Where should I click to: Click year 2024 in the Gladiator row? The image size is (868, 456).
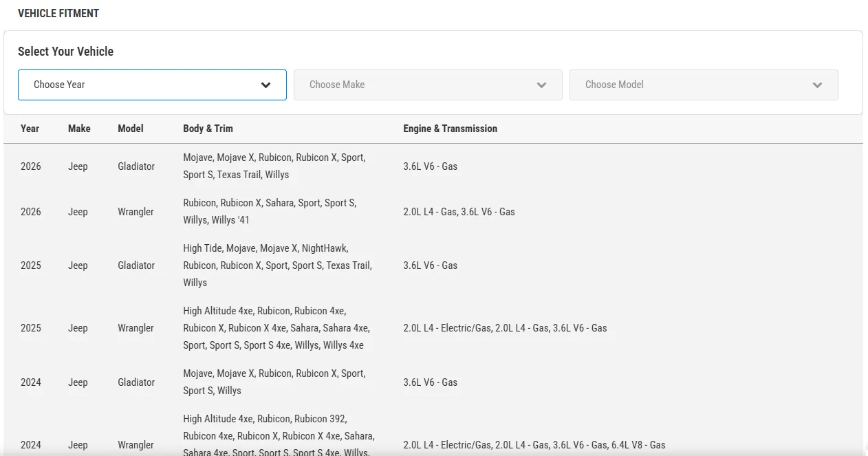[x=31, y=382]
